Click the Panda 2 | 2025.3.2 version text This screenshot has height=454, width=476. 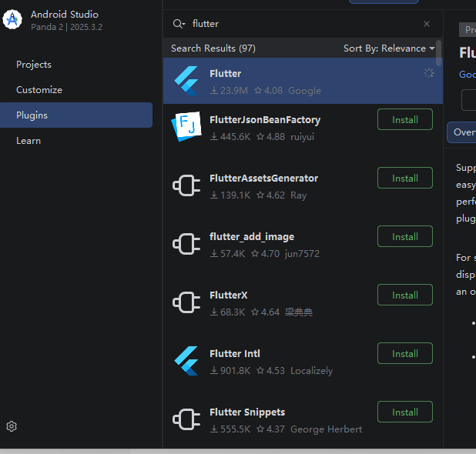pyautogui.click(x=66, y=27)
